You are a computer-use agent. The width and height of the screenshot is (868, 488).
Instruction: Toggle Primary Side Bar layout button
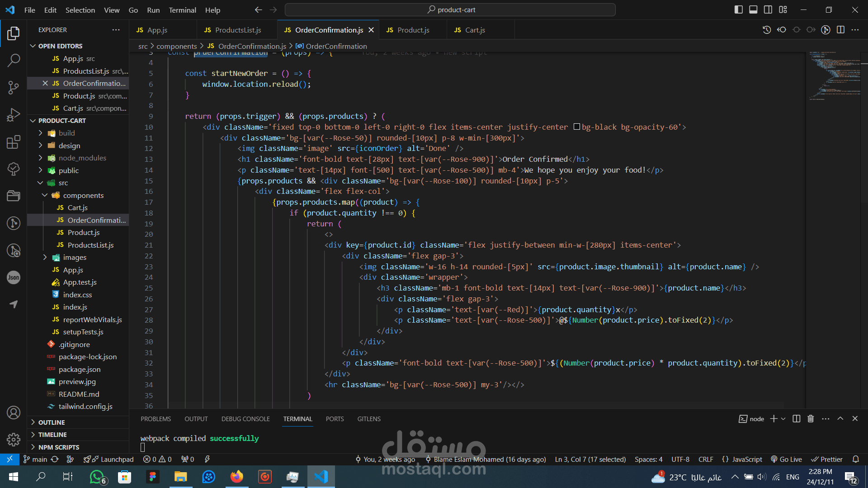[x=738, y=9]
